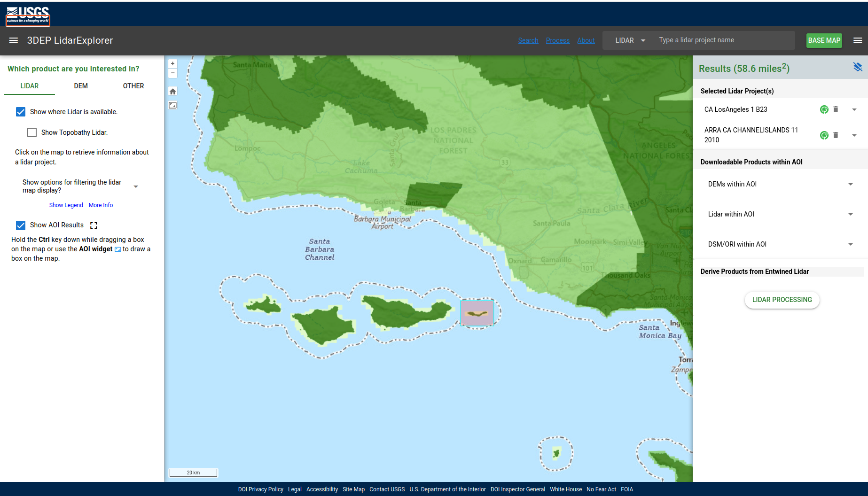Click green globe icon for CA LosAngeles 1 B23

click(x=824, y=109)
